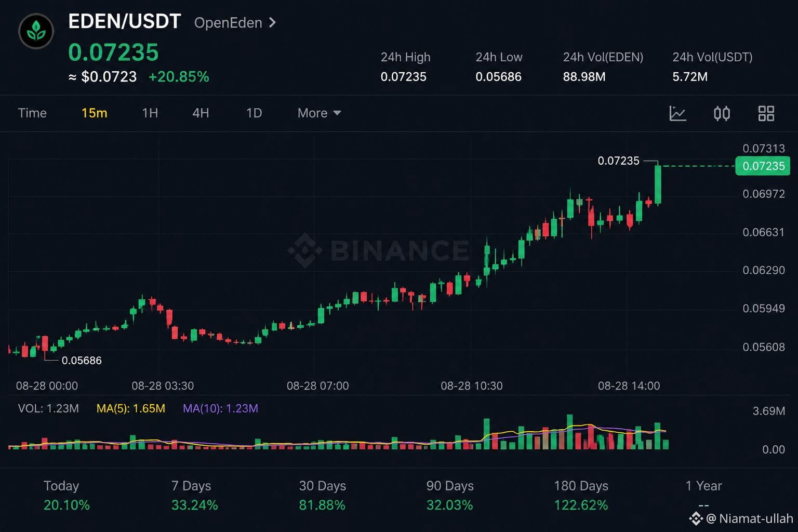798x532 pixels.
Task: Open the line chart view icon
Action: (677, 113)
